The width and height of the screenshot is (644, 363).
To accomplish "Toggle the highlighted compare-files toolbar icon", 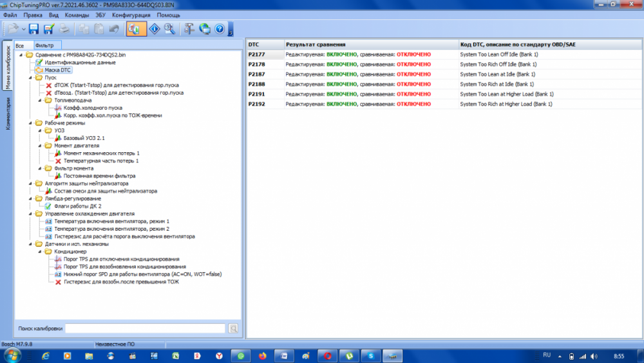I will (137, 29).
